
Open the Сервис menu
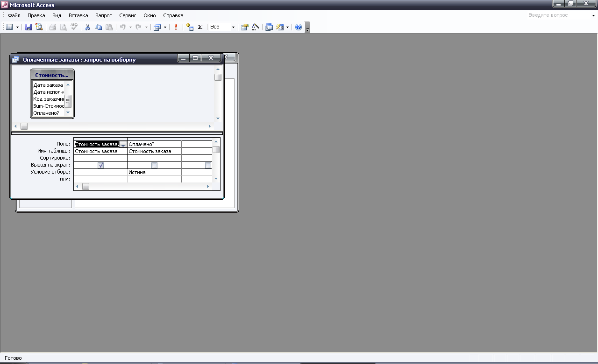pyautogui.click(x=128, y=15)
